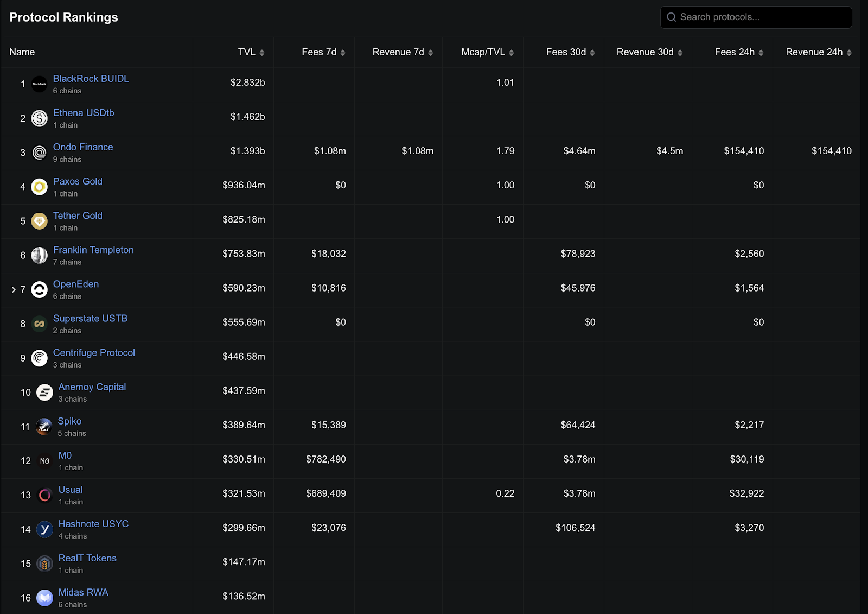868x614 pixels.
Task: Open the Spiko protocol link
Action: (x=69, y=421)
